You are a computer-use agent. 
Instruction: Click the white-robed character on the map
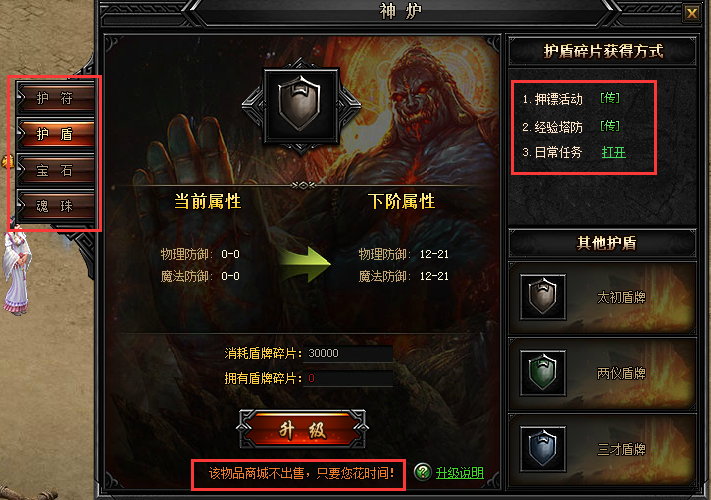pos(17,272)
